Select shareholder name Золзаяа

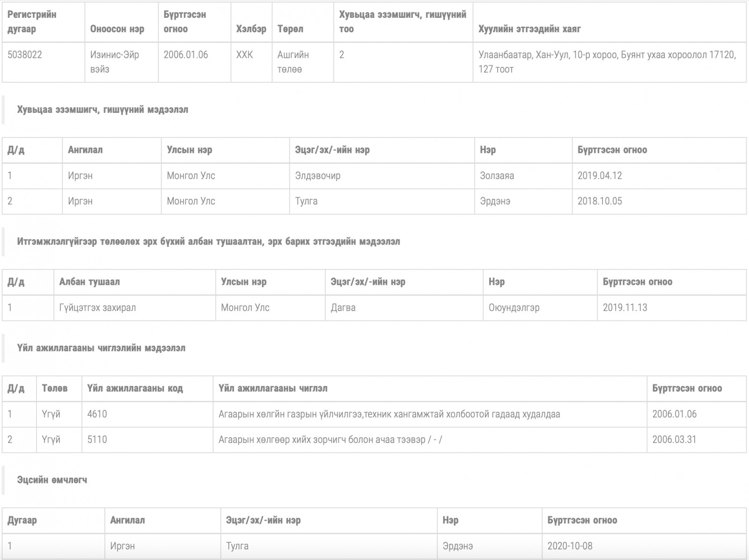tap(497, 176)
